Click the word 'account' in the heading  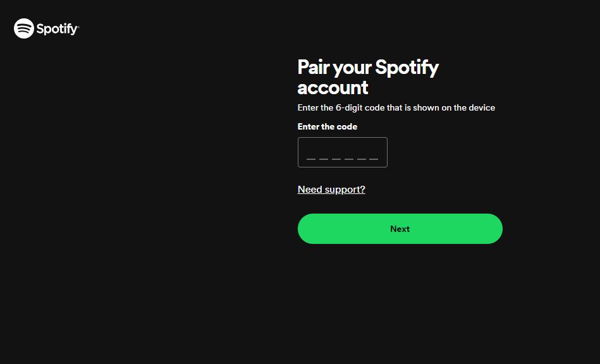(333, 87)
